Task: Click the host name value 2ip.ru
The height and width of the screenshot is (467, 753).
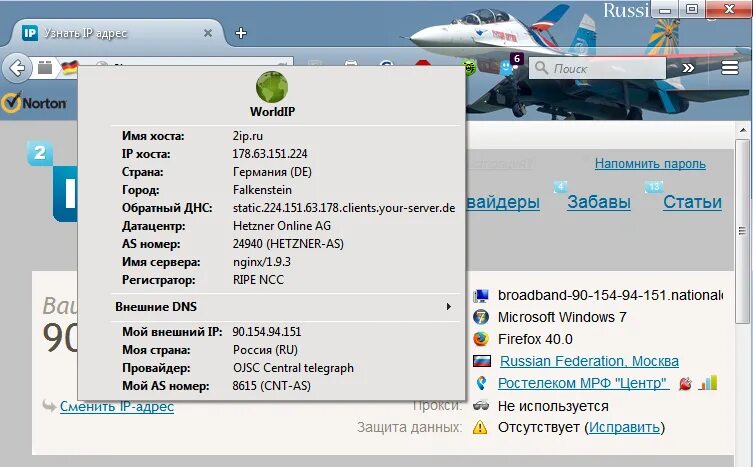Action: pos(248,136)
